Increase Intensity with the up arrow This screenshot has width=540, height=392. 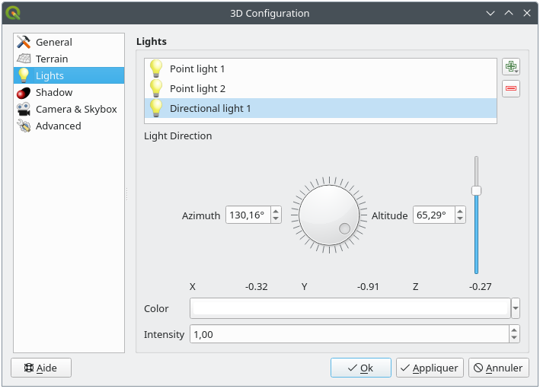(x=514, y=330)
